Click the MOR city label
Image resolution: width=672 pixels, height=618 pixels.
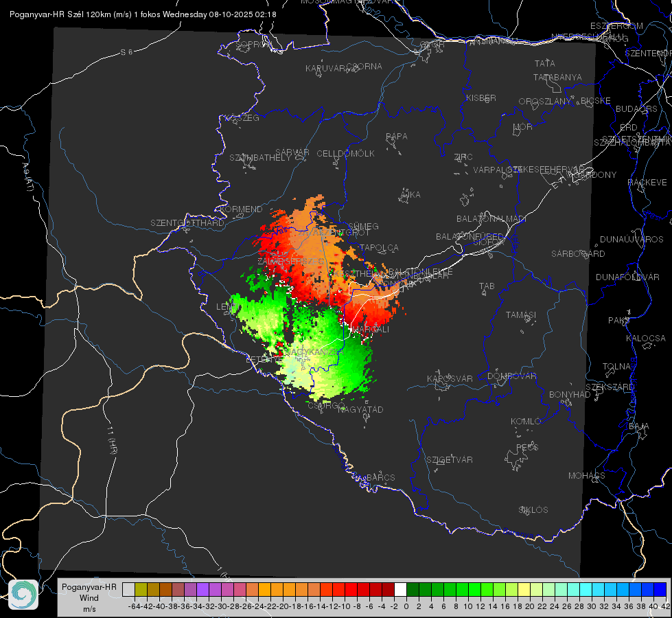[523, 126]
